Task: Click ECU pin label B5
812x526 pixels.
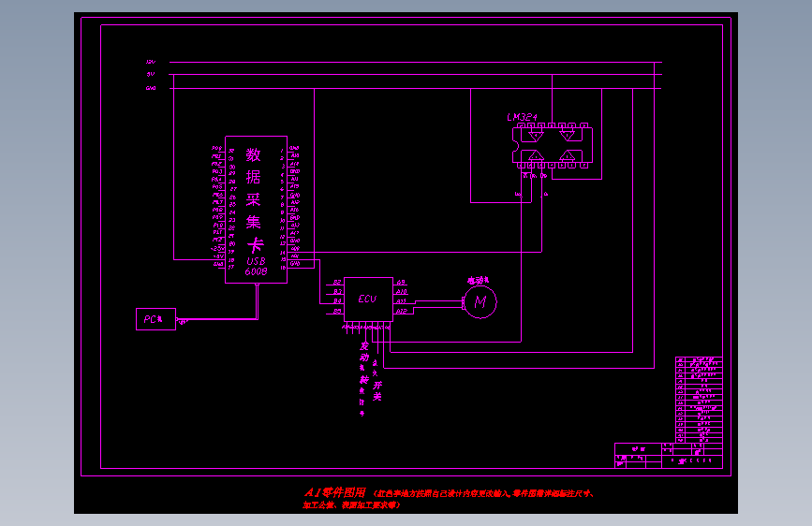Action: [337, 312]
